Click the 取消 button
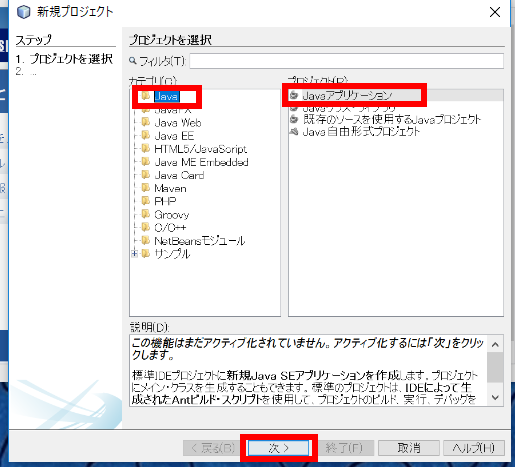Image resolution: width=515 pixels, height=467 pixels. tap(409, 448)
